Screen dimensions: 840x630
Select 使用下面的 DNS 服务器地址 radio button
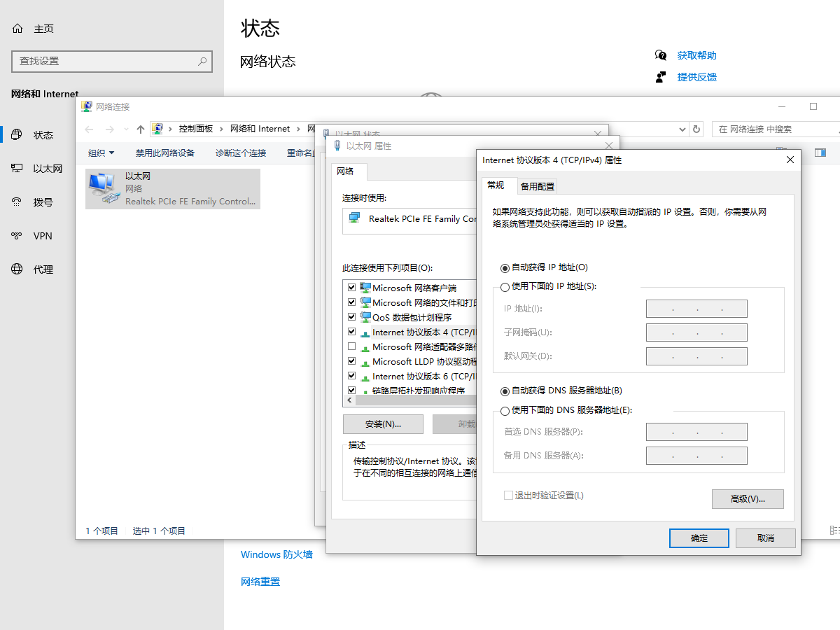click(505, 411)
